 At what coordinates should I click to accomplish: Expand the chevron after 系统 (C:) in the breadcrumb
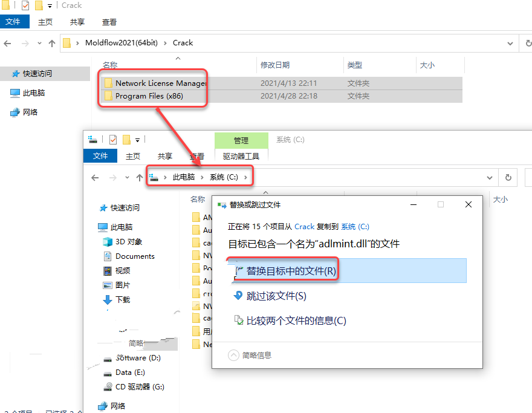(x=245, y=177)
